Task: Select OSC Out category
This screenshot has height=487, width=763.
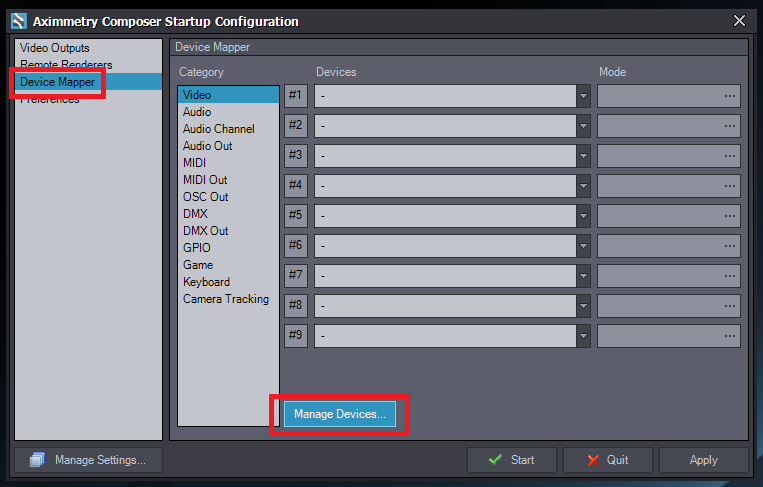Action: pyautogui.click(x=228, y=197)
